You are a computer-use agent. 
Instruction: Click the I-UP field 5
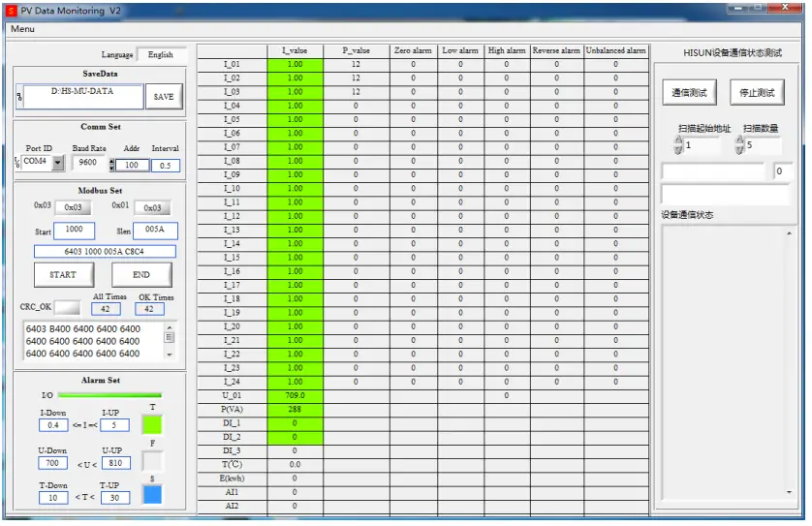pyautogui.click(x=114, y=425)
